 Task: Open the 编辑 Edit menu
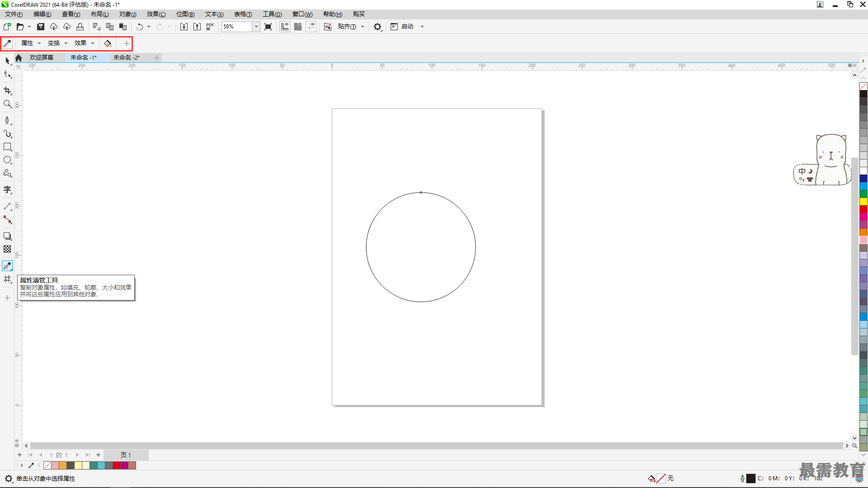42,14
